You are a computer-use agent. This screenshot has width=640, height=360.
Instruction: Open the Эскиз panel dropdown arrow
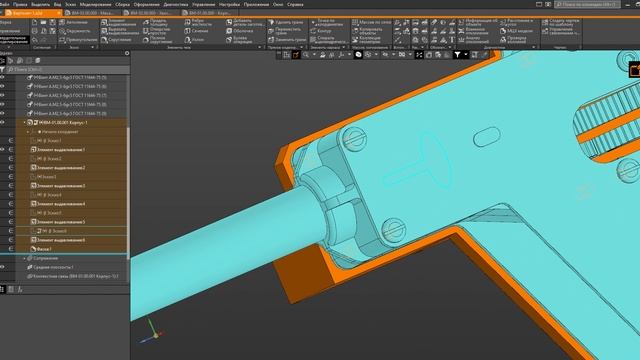(x=93, y=47)
